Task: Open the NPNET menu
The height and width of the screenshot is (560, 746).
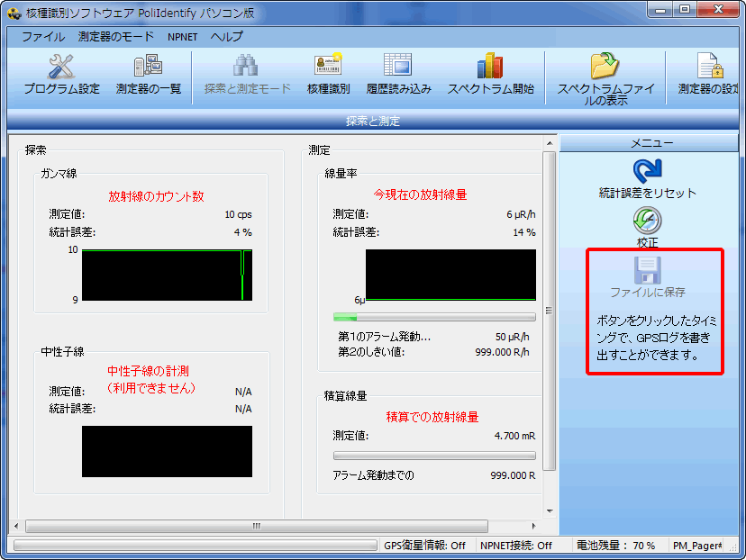Action: coord(182,37)
